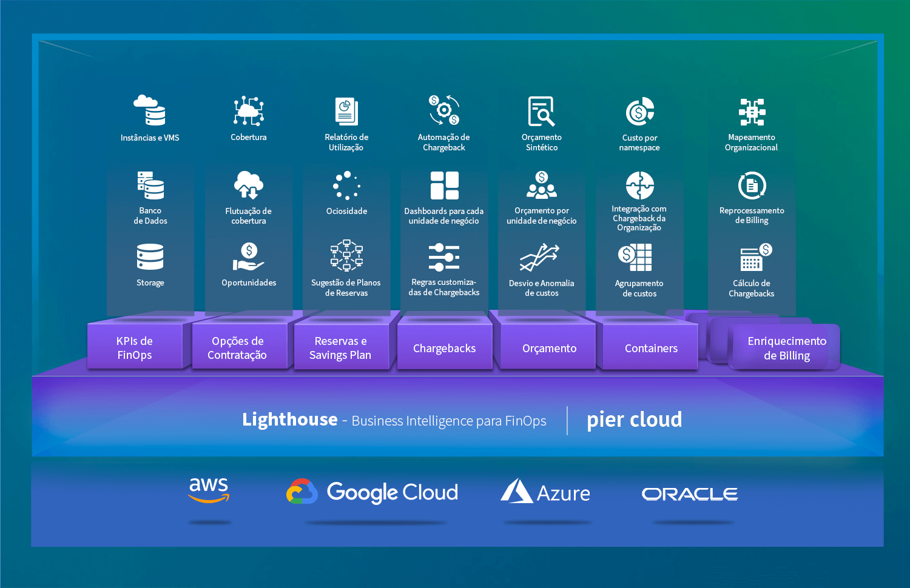Select the 'Mapeamento Organizacional' label
910x588 pixels.
pyautogui.click(x=752, y=142)
